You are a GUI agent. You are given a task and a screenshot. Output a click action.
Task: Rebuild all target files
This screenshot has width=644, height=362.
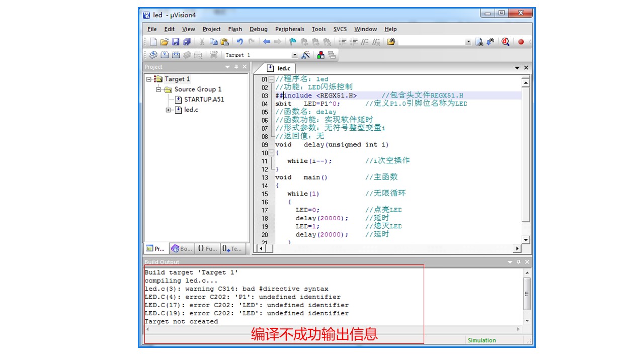176,55
